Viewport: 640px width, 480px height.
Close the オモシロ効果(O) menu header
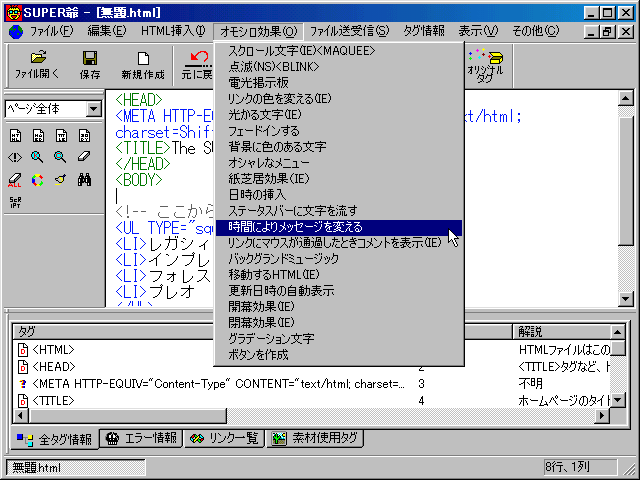pyautogui.click(x=258, y=31)
